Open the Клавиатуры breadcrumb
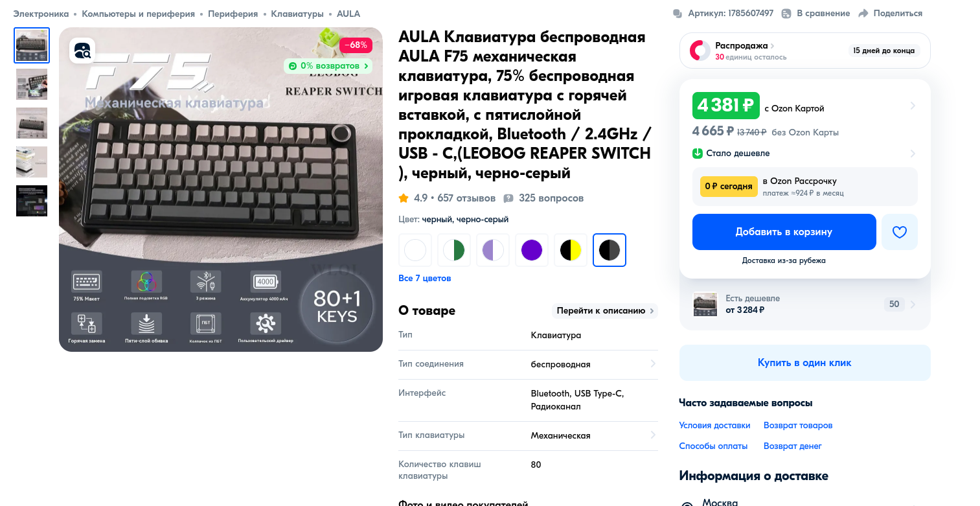Screen dimensions: 980x506 pyautogui.click(x=297, y=14)
